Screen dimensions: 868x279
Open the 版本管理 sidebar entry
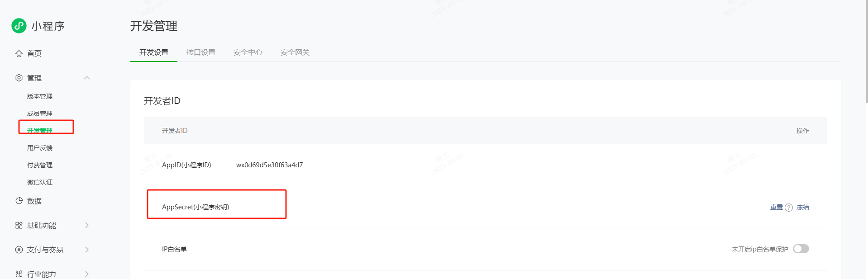click(39, 96)
